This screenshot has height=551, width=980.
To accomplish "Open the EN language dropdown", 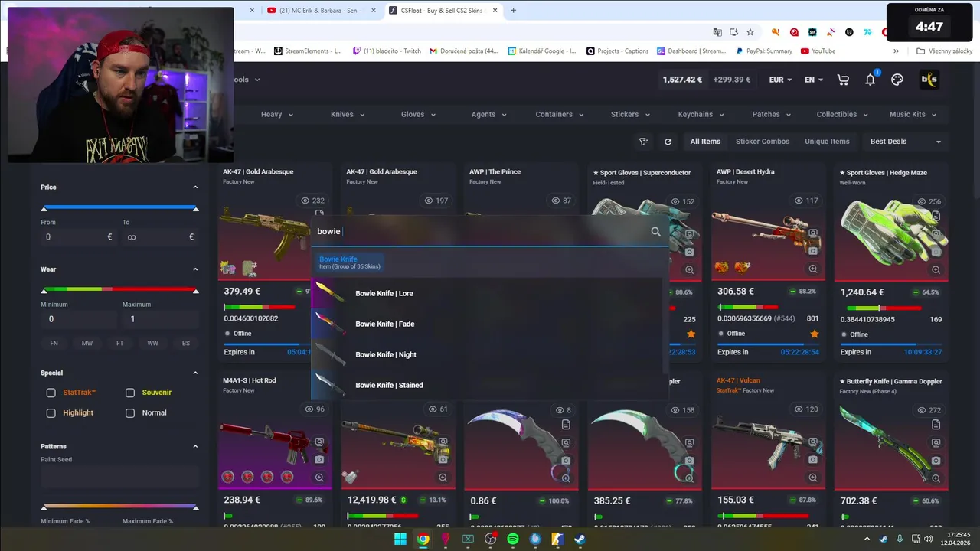I will pos(814,80).
